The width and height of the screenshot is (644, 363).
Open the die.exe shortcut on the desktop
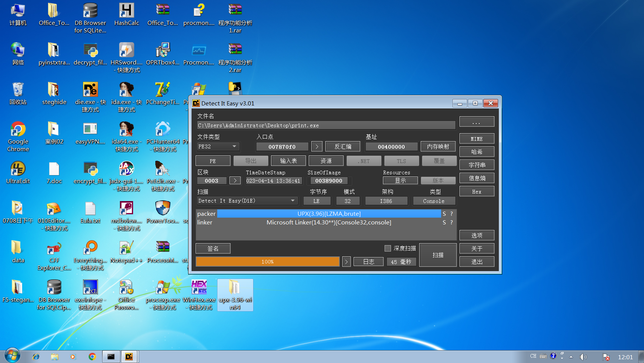pyautogui.click(x=90, y=97)
